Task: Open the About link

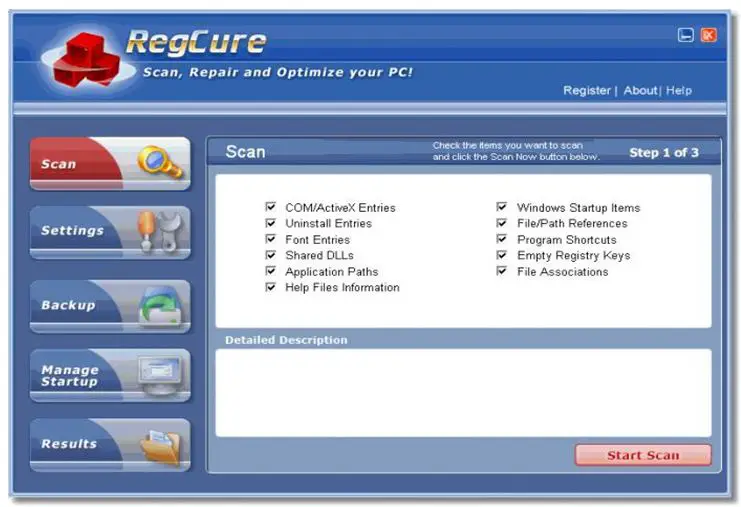Action: pyautogui.click(x=640, y=90)
